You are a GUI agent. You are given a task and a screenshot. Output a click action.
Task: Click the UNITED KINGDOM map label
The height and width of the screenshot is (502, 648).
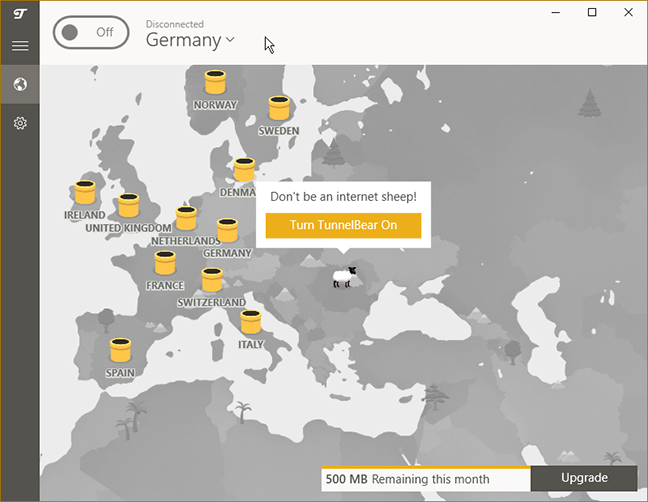(129, 228)
